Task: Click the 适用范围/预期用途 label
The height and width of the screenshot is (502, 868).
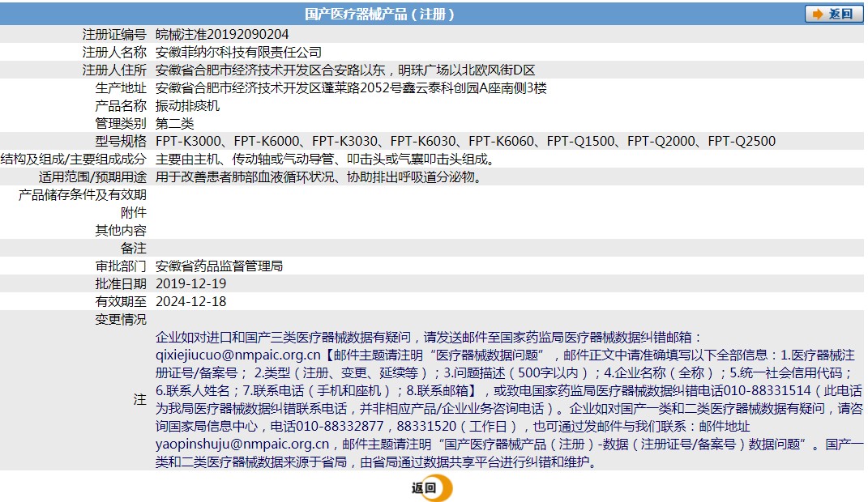Action: pyautogui.click(x=92, y=177)
